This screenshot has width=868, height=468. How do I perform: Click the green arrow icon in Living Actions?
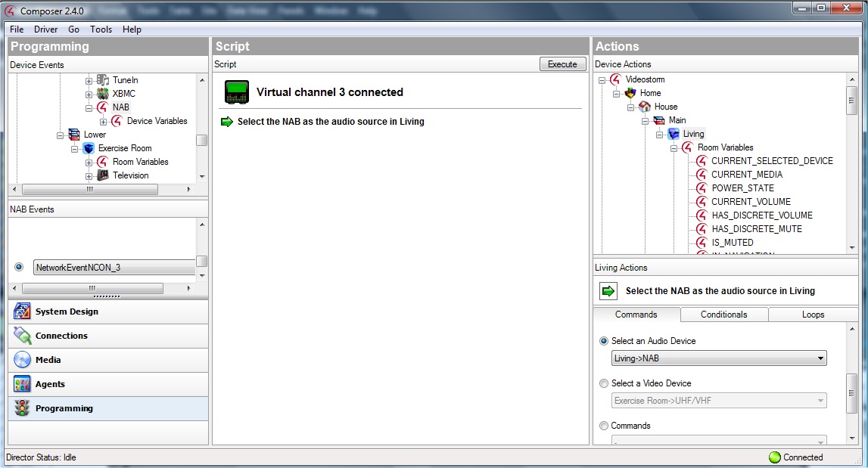pyautogui.click(x=608, y=291)
